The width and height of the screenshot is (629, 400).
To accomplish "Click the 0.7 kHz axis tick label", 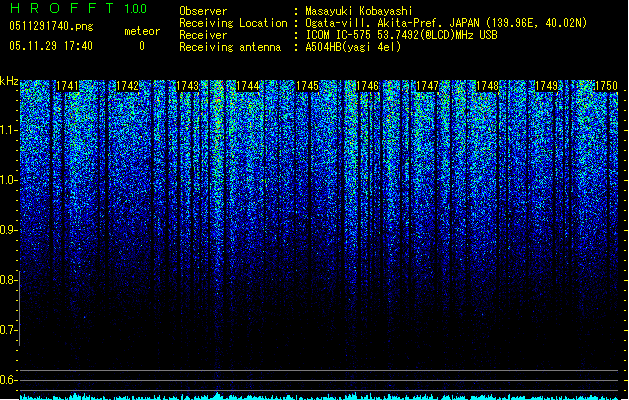I will (x=8, y=330).
